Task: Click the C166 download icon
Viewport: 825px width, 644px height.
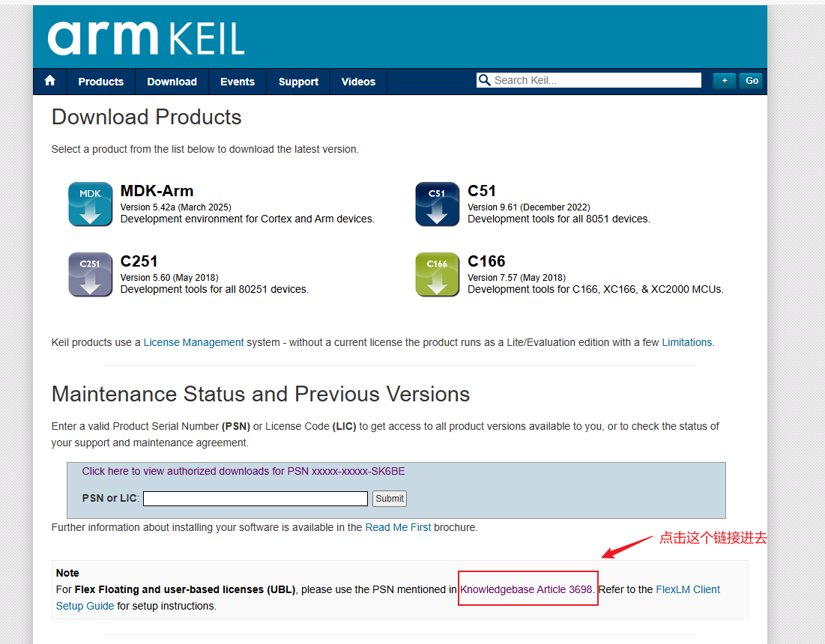Action: click(x=438, y=274)
